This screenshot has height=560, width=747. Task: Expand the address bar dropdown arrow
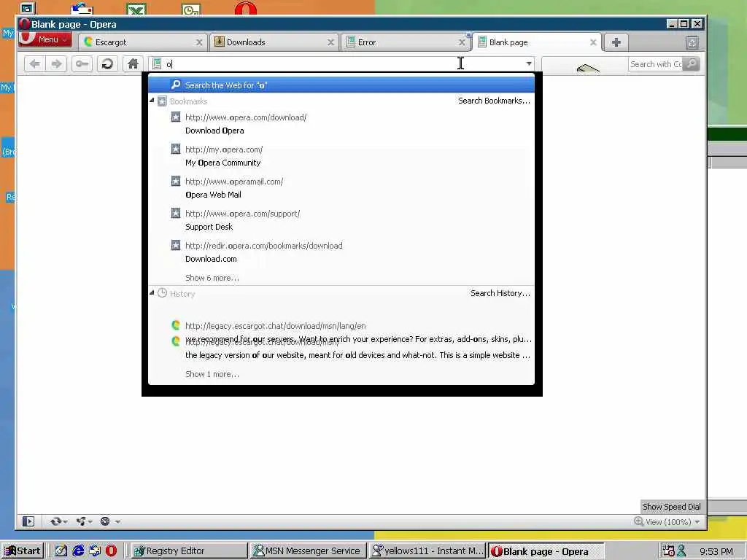(x=529, y=64)
